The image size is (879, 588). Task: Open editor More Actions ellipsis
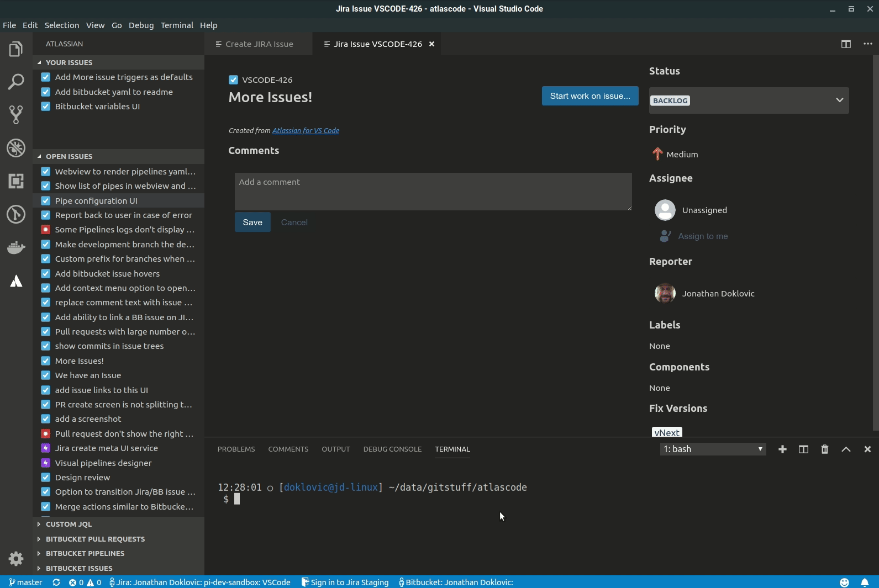[868, 44]
